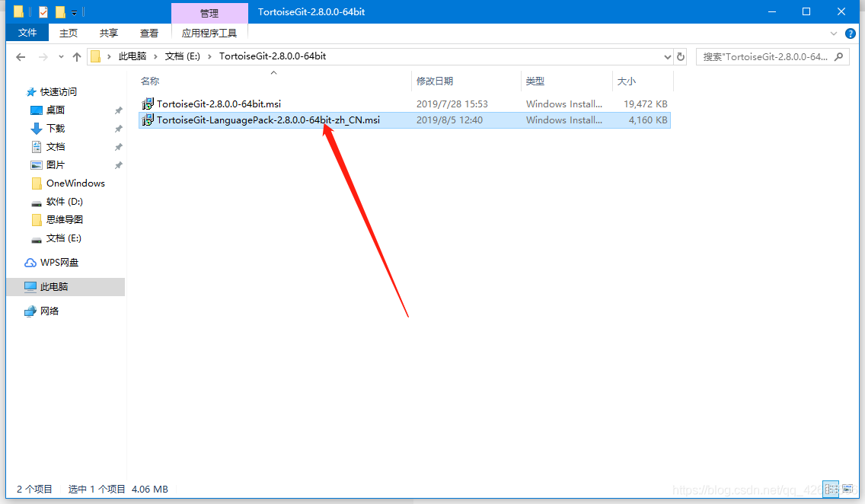865x504 pixels.
Task: Switch to the 主页 ribbon tab
Action: tap(69, 33)
